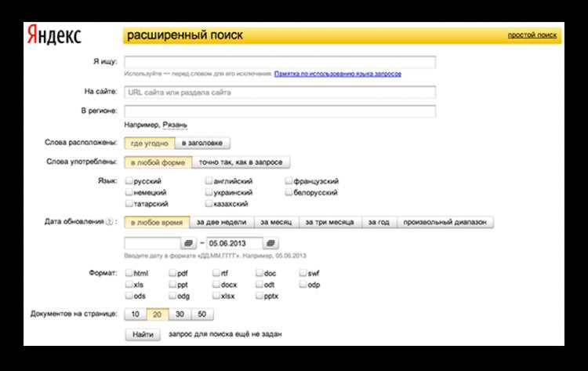Select 'за год' date range
588x371 pixels.
(379, 222)
